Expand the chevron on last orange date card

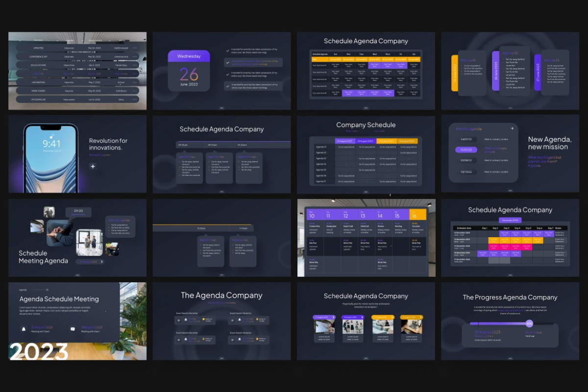[x=421, y=318]
